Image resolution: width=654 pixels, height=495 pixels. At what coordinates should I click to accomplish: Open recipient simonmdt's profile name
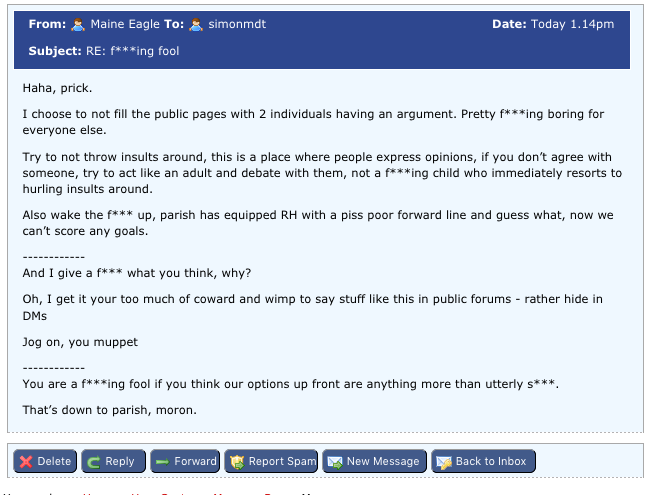pos(240,24)
